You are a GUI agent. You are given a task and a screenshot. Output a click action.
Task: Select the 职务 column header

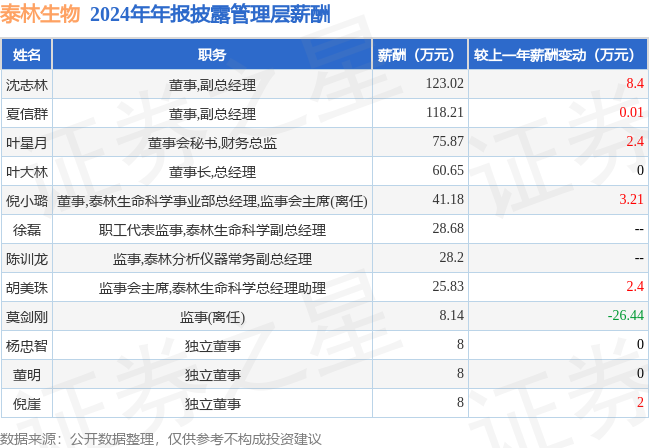212,55
